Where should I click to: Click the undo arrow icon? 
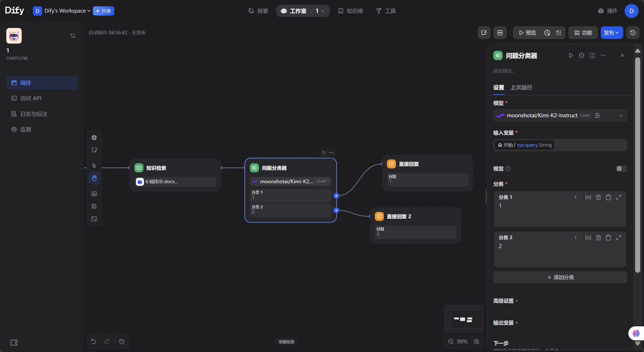pos(94,342)
